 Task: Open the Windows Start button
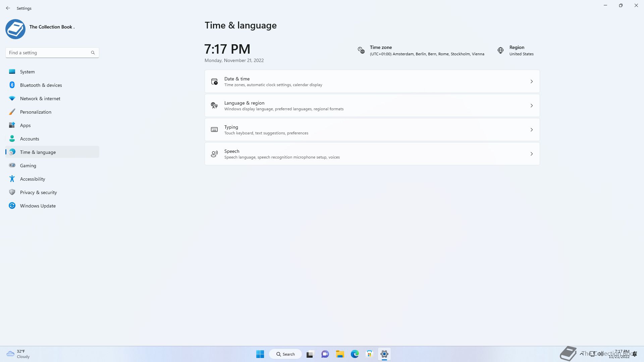coord(260,354)
